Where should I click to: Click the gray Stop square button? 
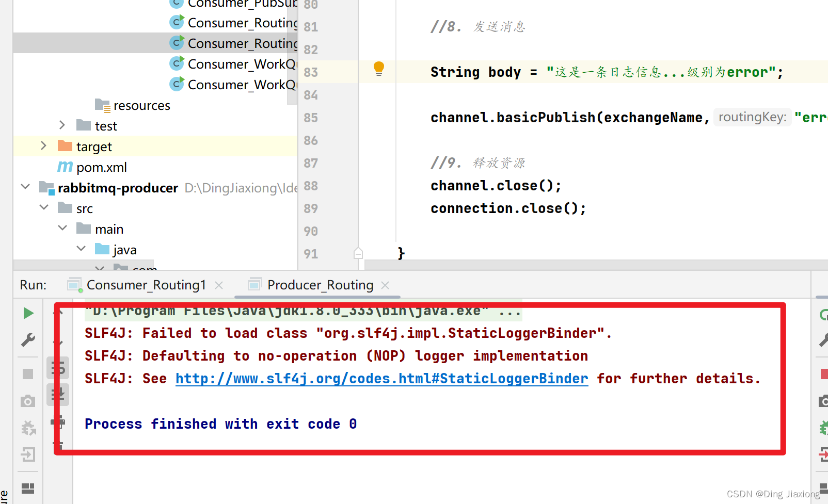[28, 374]
